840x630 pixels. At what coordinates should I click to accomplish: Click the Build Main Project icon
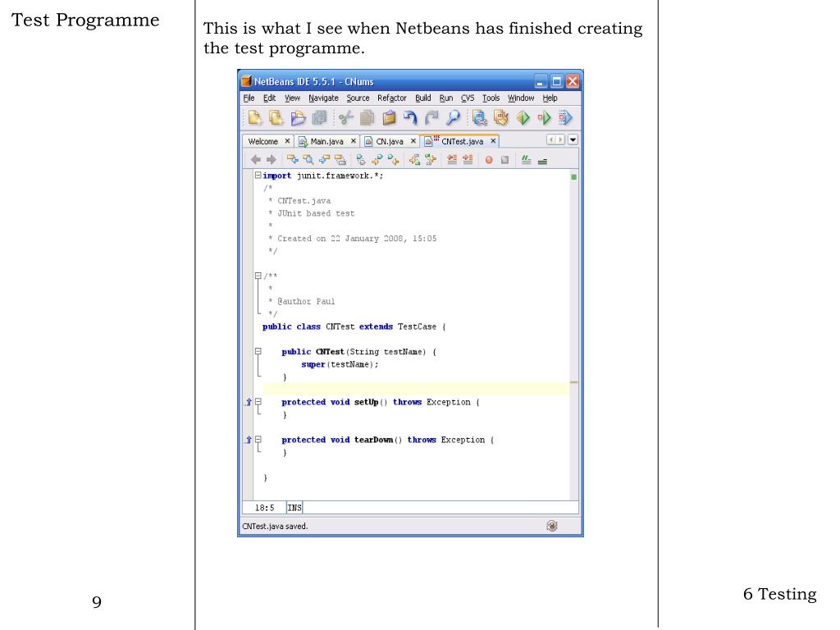click(x=479, y=117)
